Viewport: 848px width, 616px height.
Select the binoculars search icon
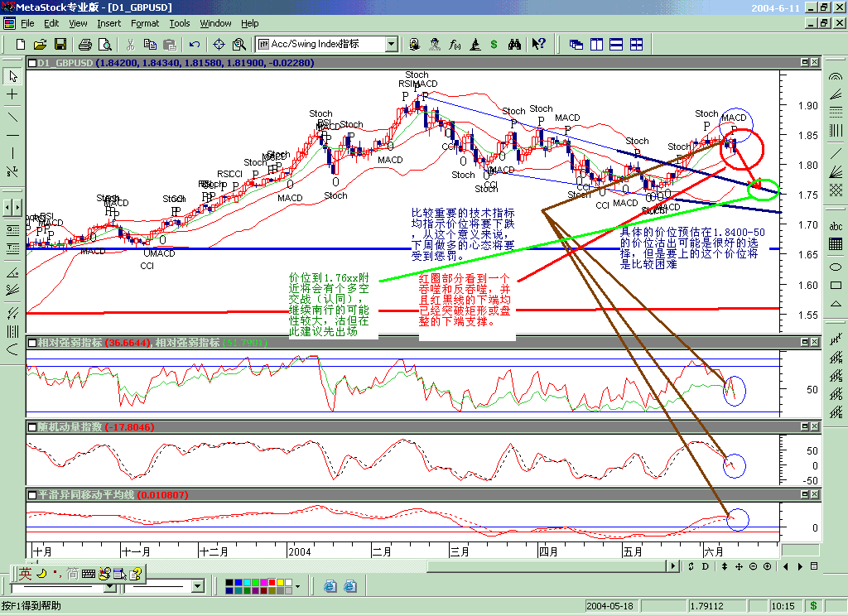(x=514, y=44)
